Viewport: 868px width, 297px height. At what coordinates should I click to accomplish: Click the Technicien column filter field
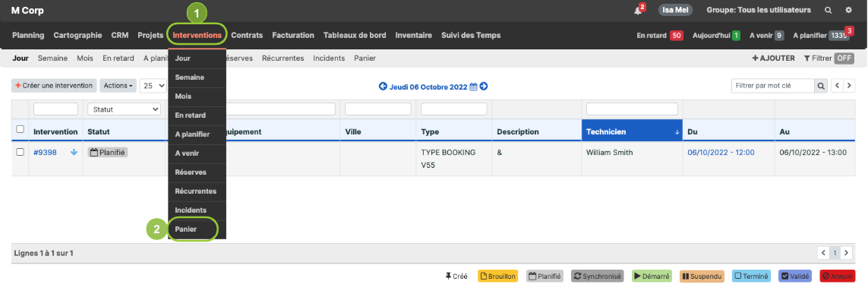(x=632, y=109)
